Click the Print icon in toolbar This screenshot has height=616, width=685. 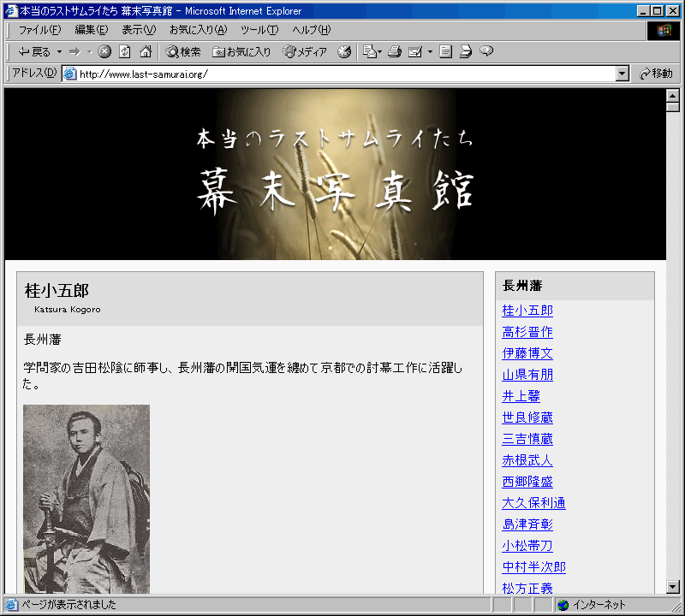[x=395, y=52]
